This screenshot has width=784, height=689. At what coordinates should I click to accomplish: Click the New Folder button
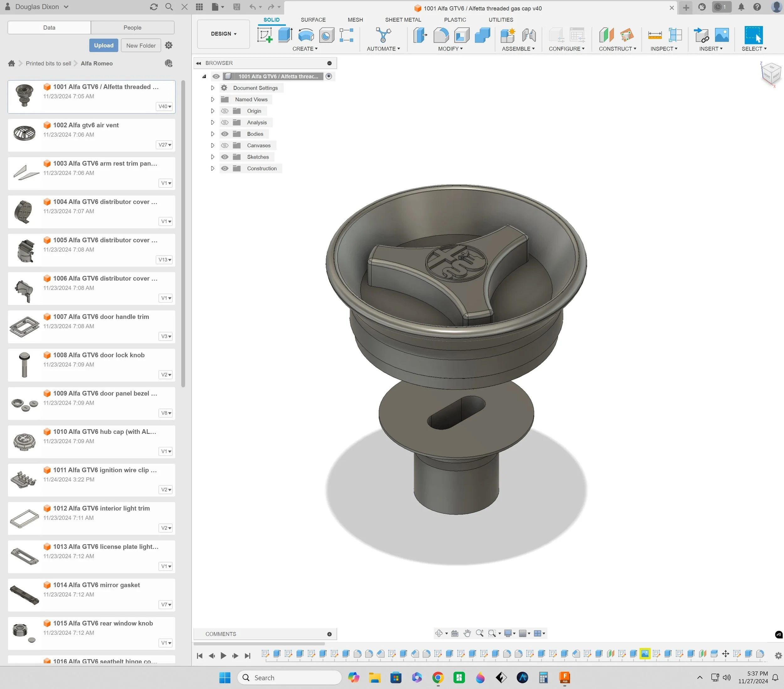(x=141, y=45)
